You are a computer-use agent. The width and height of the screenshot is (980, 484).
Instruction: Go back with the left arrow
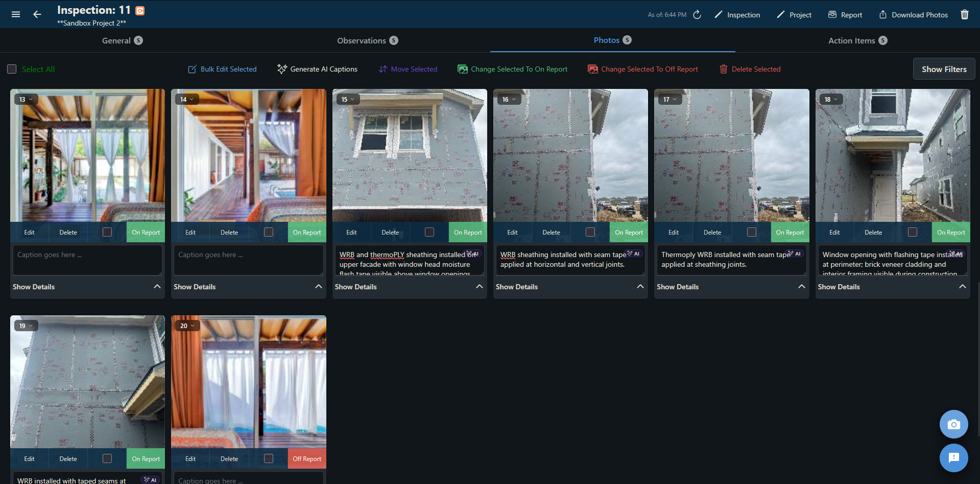(37, 14)
